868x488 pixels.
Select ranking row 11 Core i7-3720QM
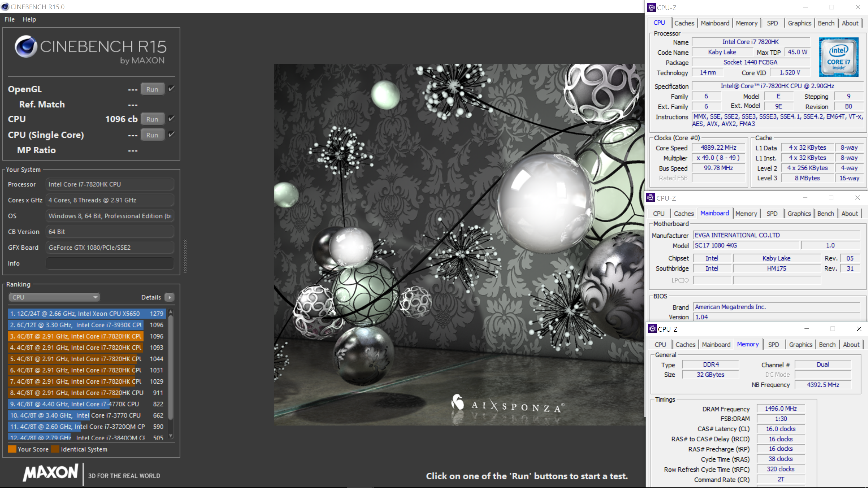tap(87, 426)
